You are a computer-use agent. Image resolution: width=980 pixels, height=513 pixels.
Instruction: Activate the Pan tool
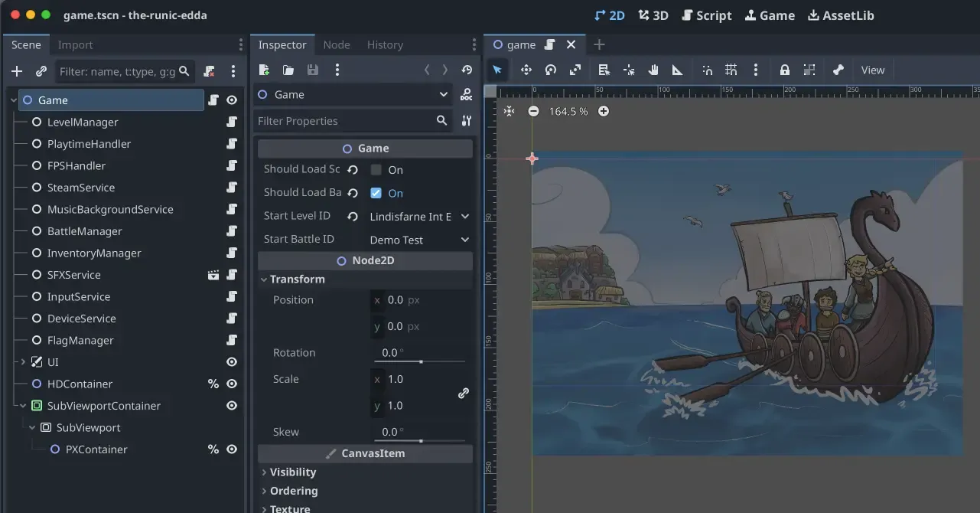click(x=653, y=70)
